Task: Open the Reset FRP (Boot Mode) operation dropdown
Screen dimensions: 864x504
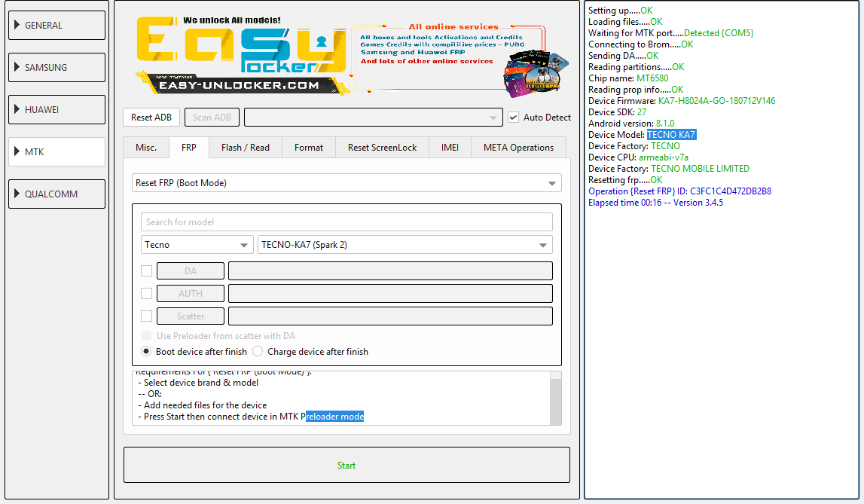Action: 347,183
